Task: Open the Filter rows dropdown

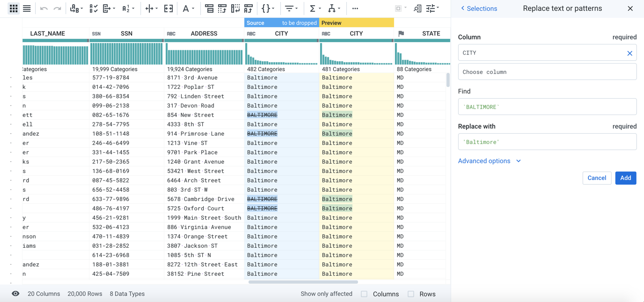Action: [292, 8]
